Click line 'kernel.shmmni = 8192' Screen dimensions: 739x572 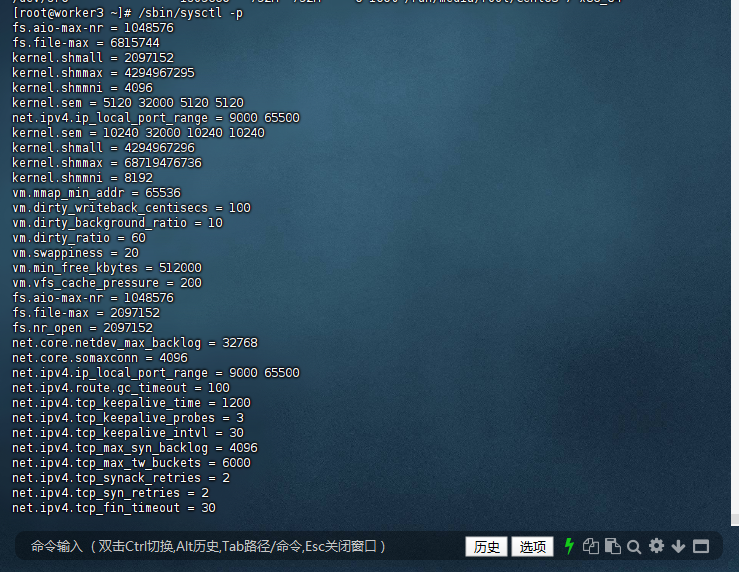pyautogui.click(x=82, y=178)
